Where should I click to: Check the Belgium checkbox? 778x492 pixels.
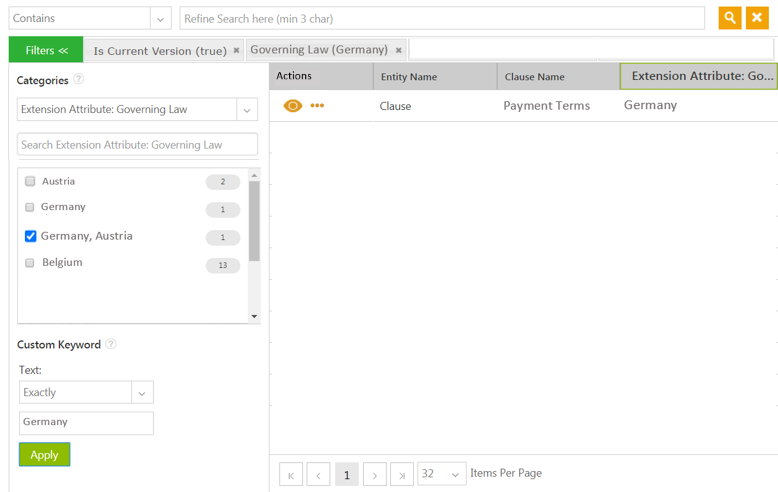point(30,263)
